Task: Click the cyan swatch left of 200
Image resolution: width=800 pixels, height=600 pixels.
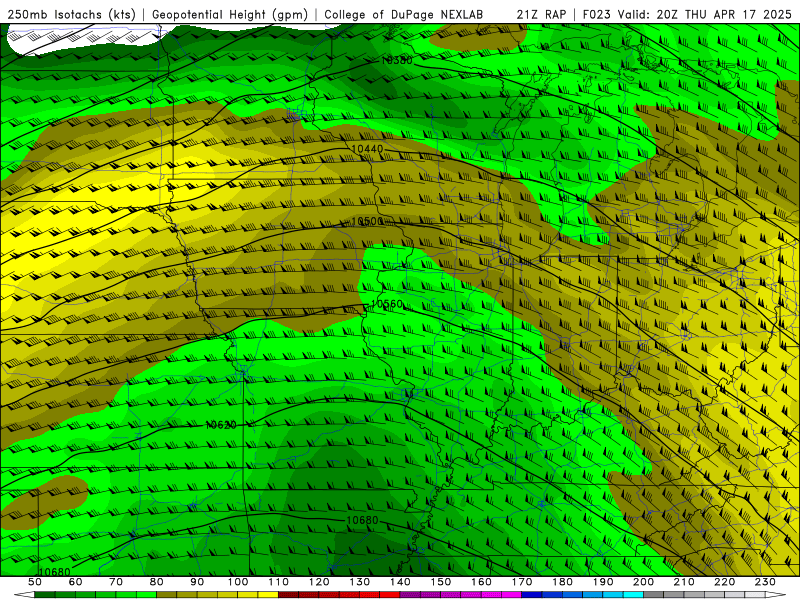Action: pyautogui.click(x=633, y=595)
